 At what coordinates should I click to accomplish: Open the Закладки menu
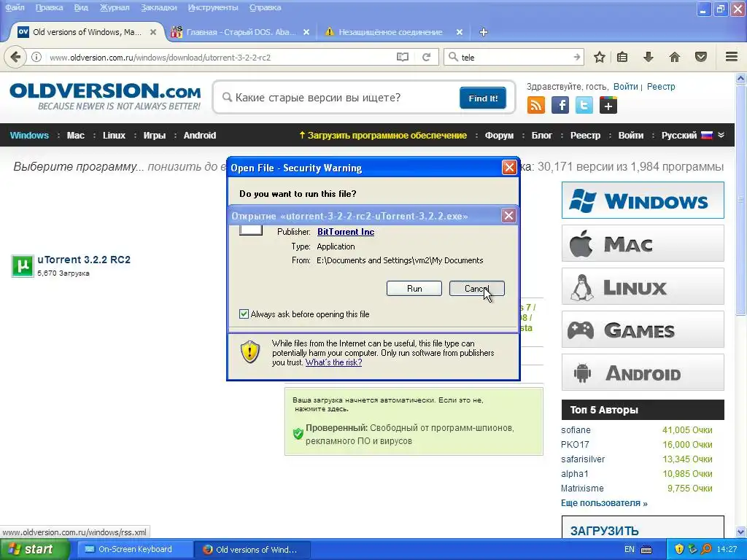click(x=158, y=7)
